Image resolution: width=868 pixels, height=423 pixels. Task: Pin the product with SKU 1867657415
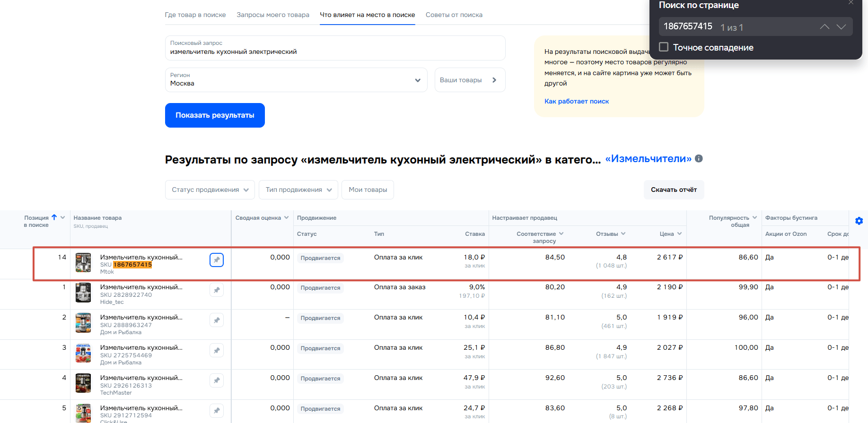[217, 260]
